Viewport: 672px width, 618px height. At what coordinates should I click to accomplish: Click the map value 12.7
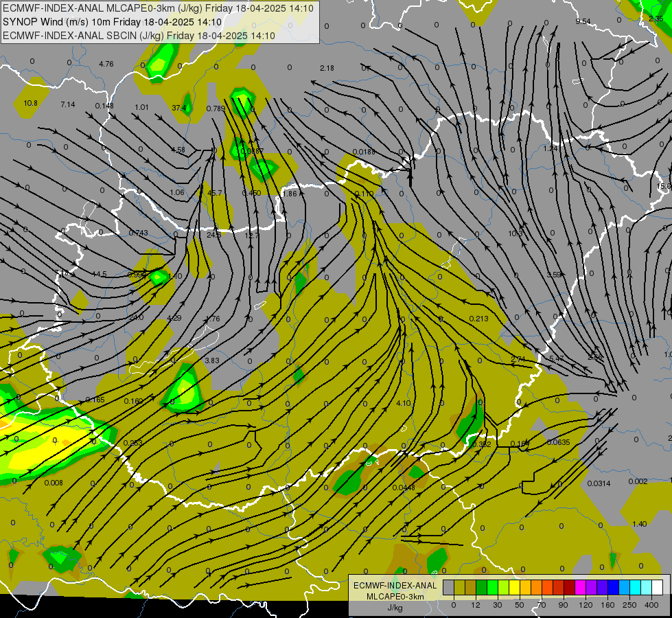pos(252,236)
